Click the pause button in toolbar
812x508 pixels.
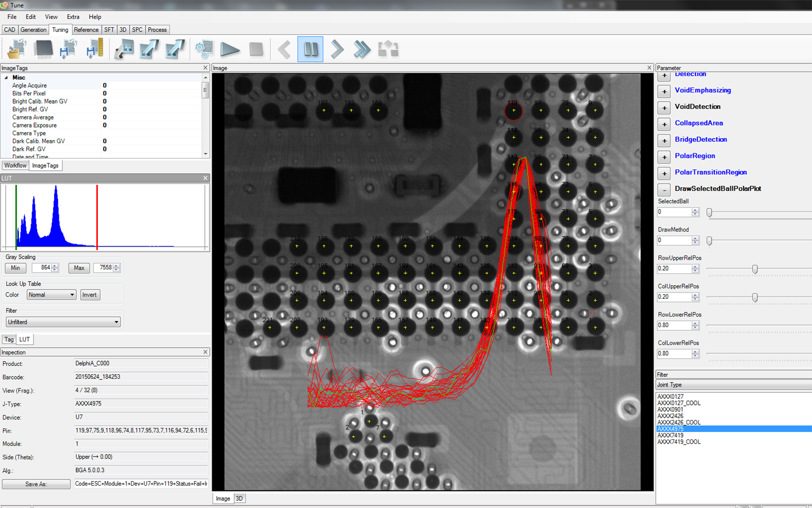coord(310,49)
